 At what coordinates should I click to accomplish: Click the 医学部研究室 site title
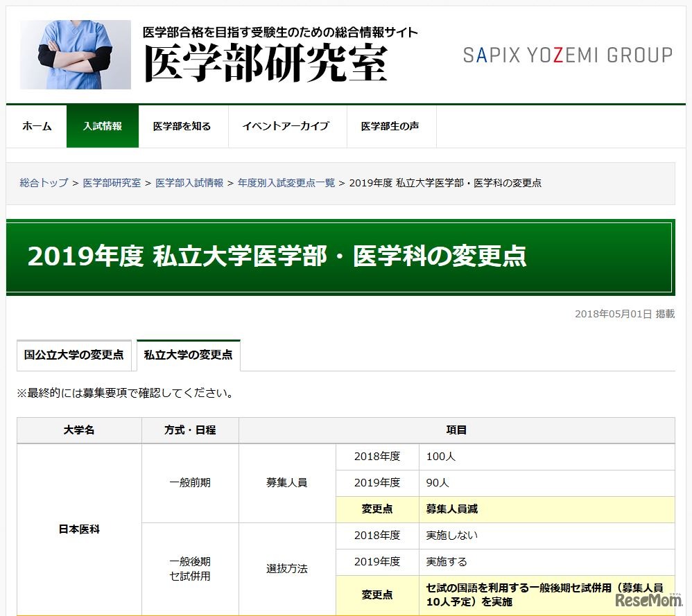click(x=265, y=64)
